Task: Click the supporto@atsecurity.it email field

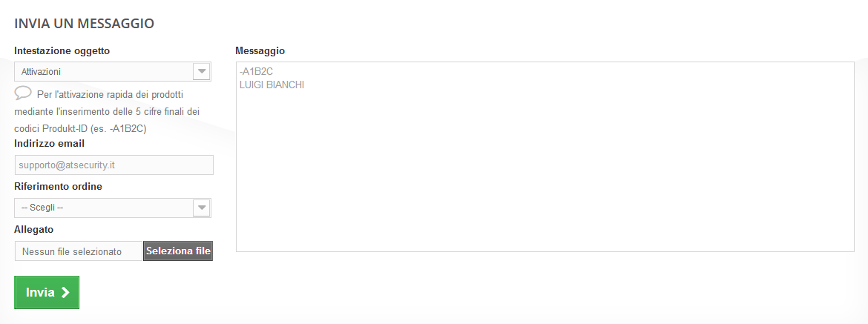Action: pos(114,165)
